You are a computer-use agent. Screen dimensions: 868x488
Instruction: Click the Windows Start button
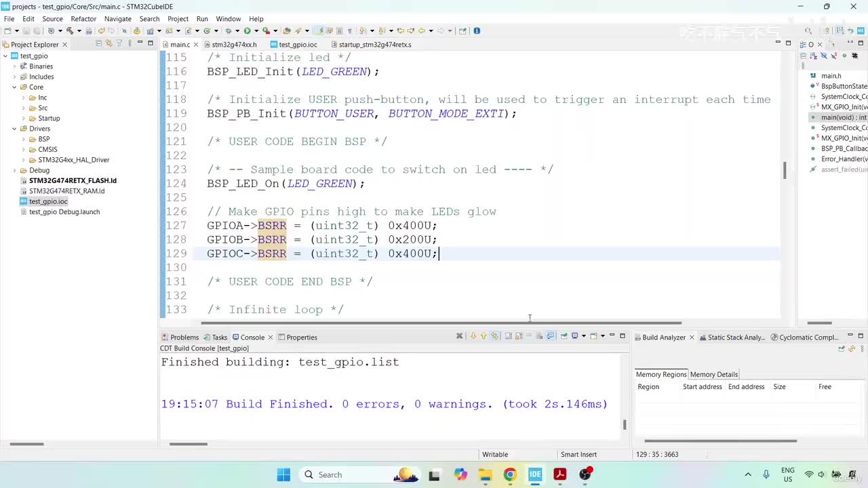tap(283, 474)
